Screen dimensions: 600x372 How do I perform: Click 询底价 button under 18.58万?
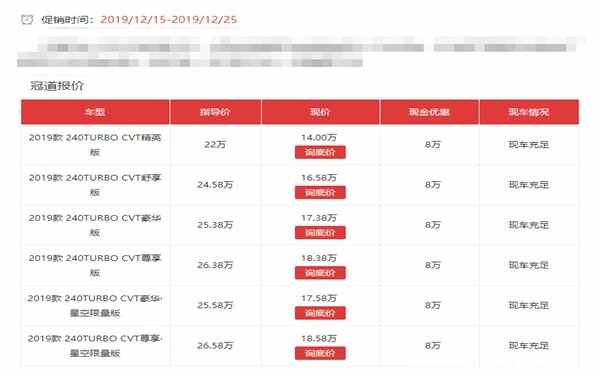320,353
